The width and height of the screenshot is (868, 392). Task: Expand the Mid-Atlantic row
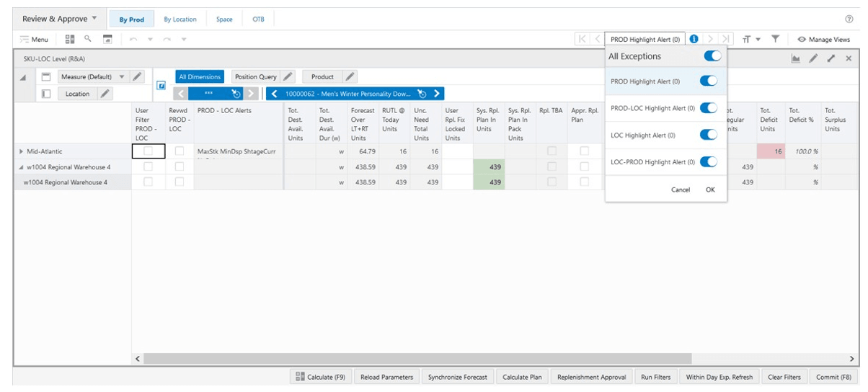click(21, 151)
